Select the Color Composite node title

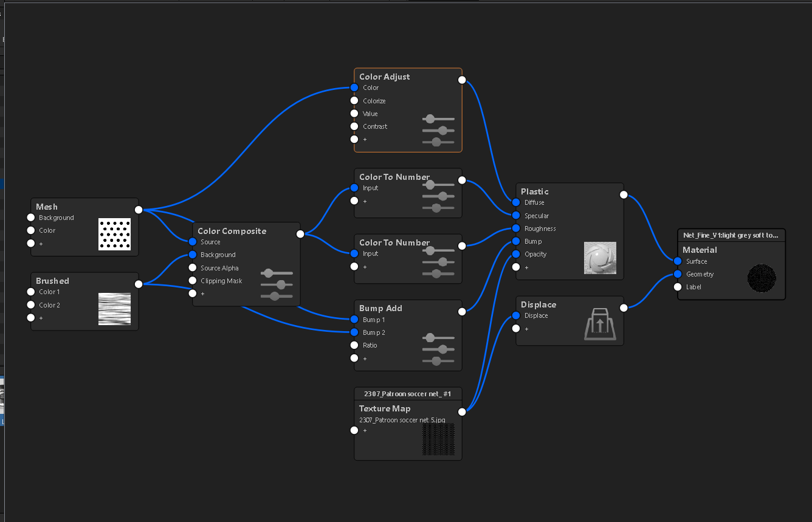click(x=232, y=231)
